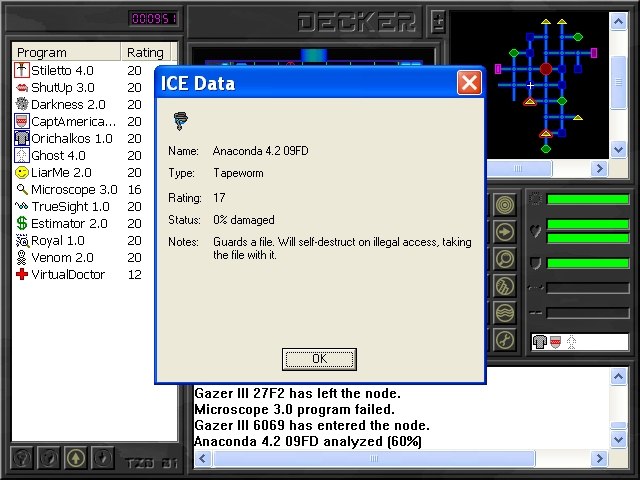Click the hand-shaped circle action button

[505, 286]
